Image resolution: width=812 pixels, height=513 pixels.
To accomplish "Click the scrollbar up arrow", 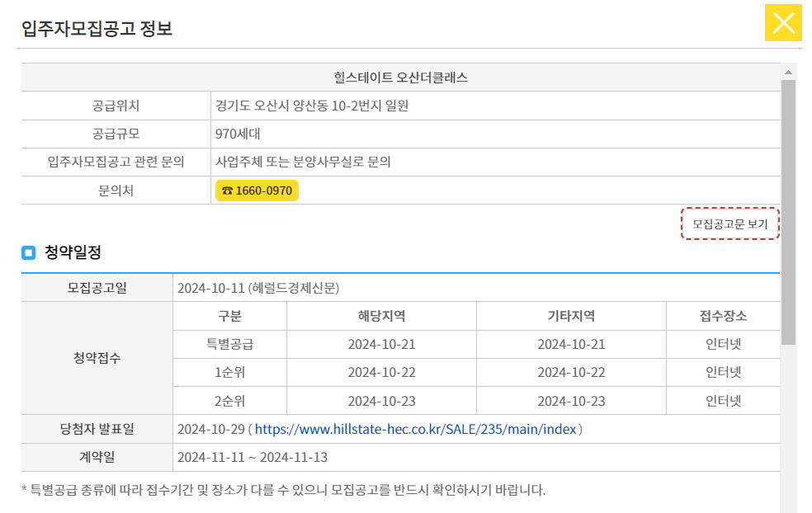I will [x=788, y=73].
